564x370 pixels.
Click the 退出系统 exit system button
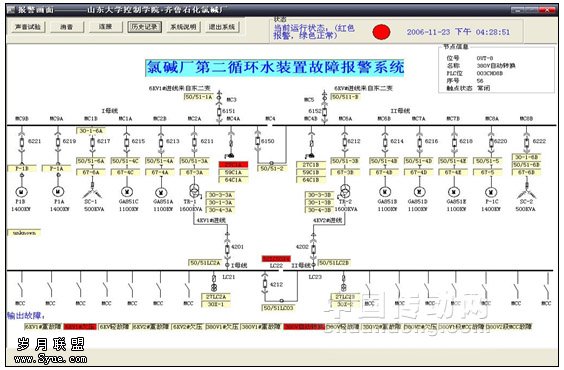[x=222, y=27]
